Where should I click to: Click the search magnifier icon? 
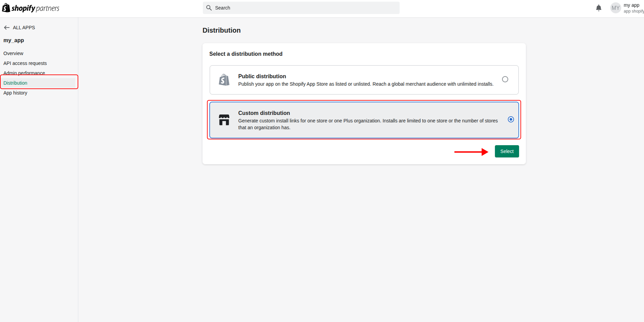click(209, 7)
